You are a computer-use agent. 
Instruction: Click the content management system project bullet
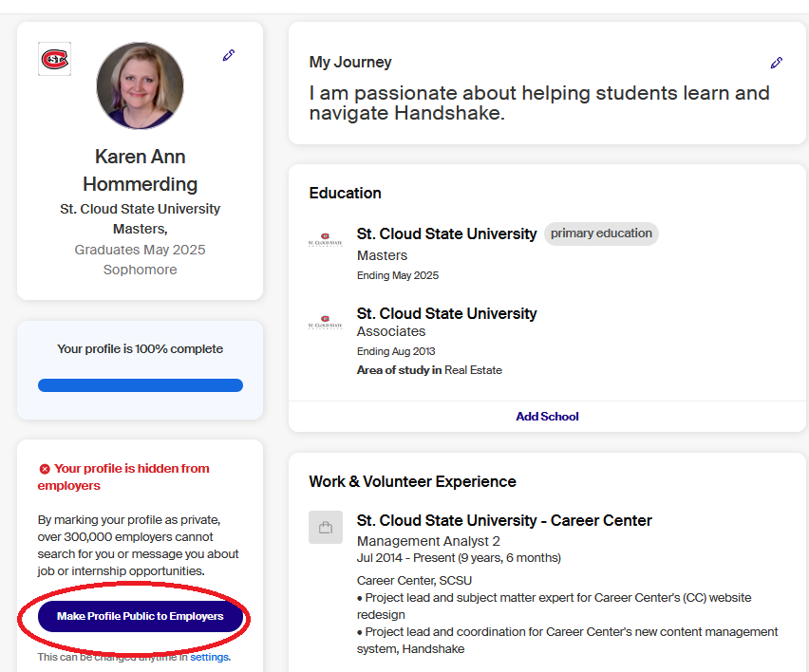(x=567, y=640)
